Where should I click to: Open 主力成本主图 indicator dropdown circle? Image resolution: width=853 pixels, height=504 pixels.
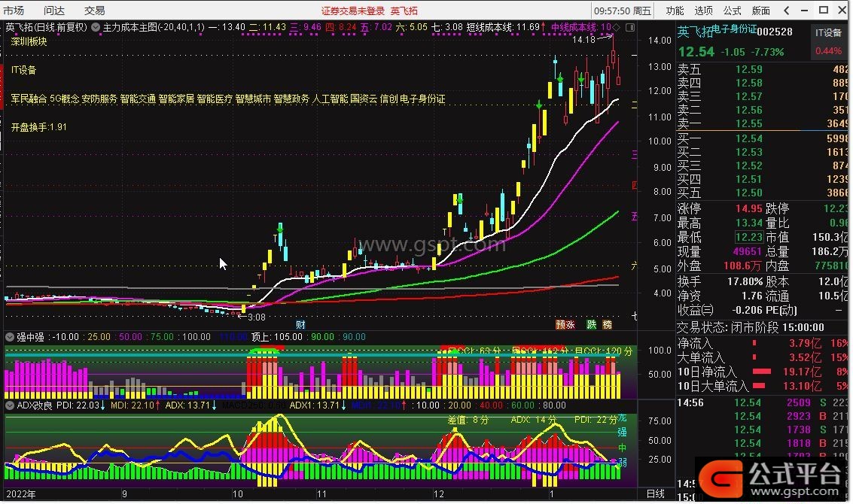[x=96, y=26]
